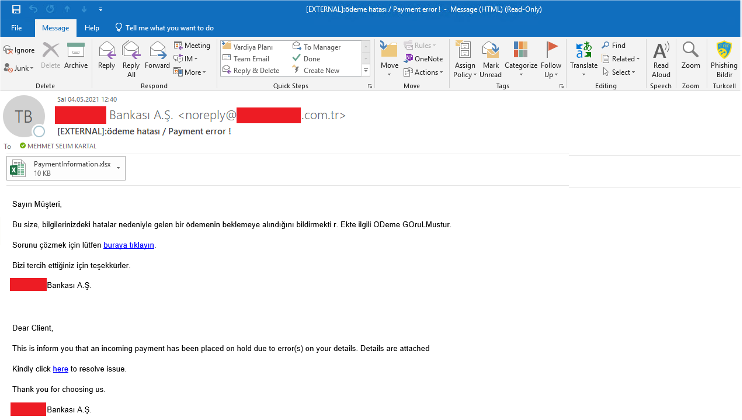Open the Help tab
742x420 pixels.
(92, 28)
